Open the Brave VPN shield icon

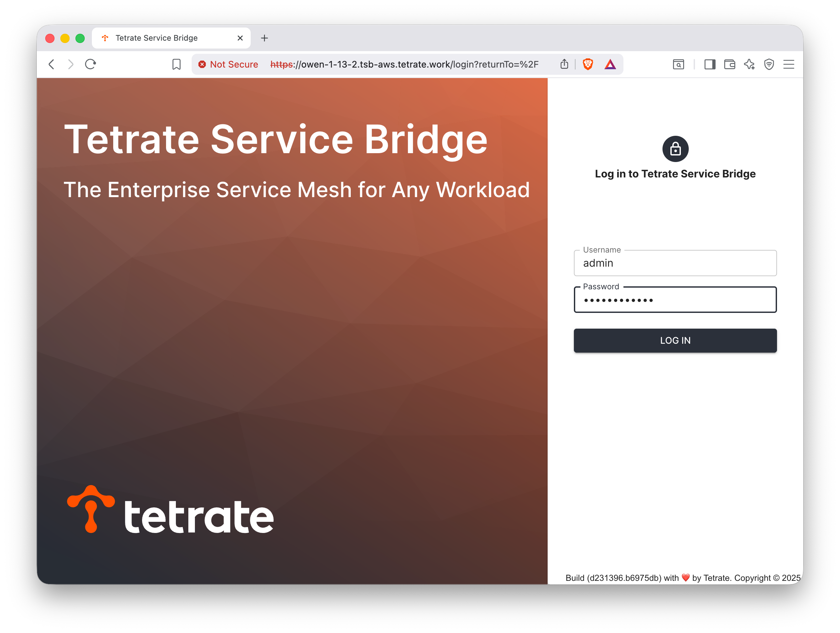coord(769,65)
